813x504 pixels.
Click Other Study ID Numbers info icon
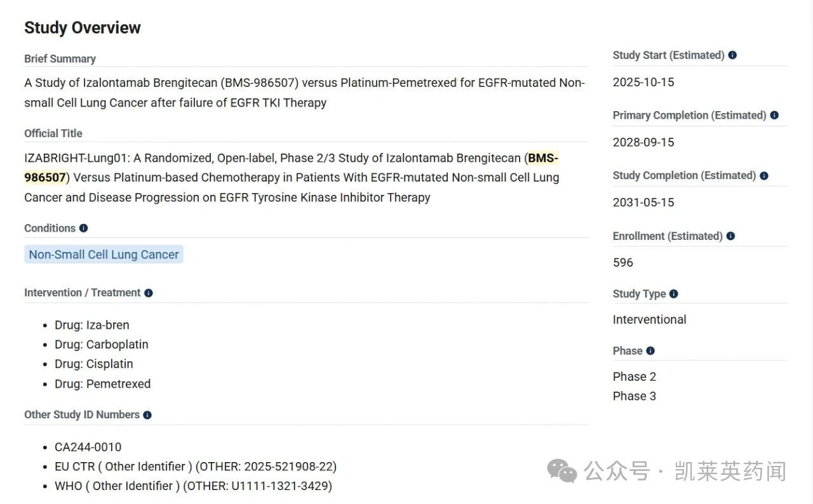click(147, 415)
